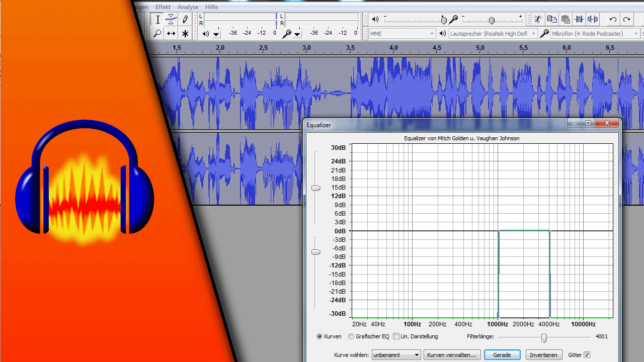
Task: Open the Mikrofon input device dropdown
Action: 595,34
